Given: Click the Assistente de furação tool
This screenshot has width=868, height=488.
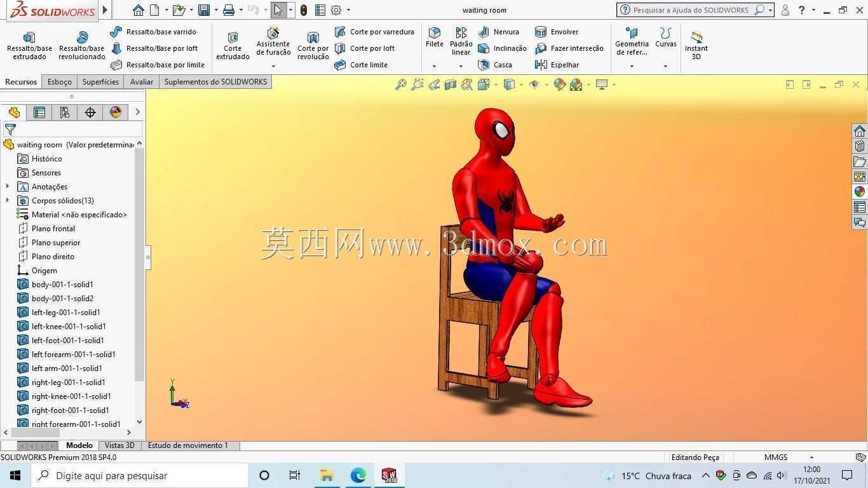Looking at the screenshot, I should 273,42.
